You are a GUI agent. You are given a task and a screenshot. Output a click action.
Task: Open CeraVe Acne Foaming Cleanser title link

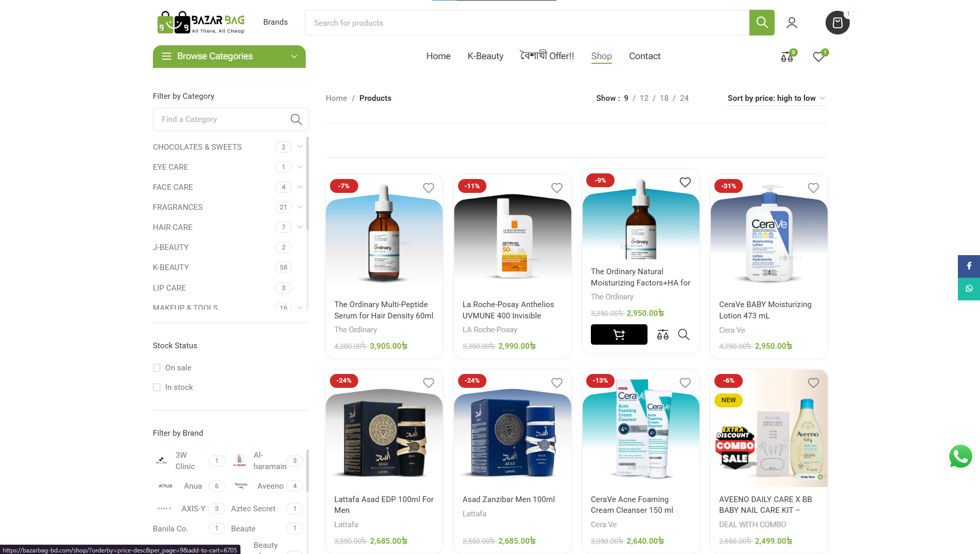(632, 505)
